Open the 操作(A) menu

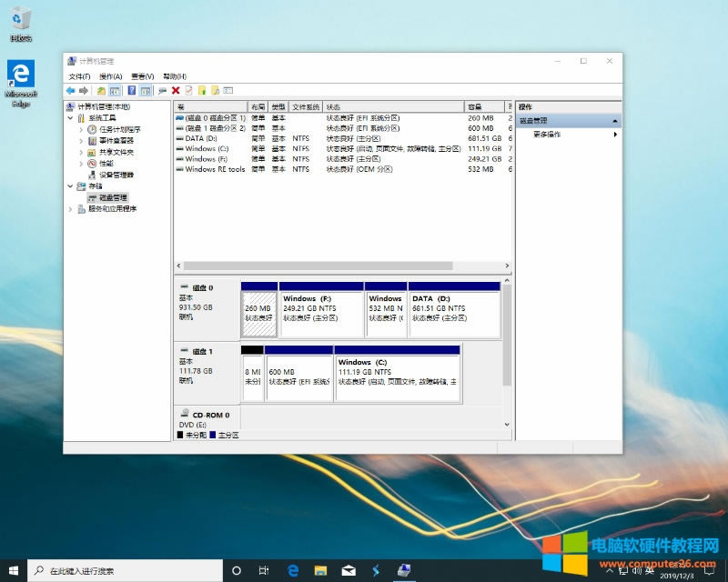[x=110, y=76]
